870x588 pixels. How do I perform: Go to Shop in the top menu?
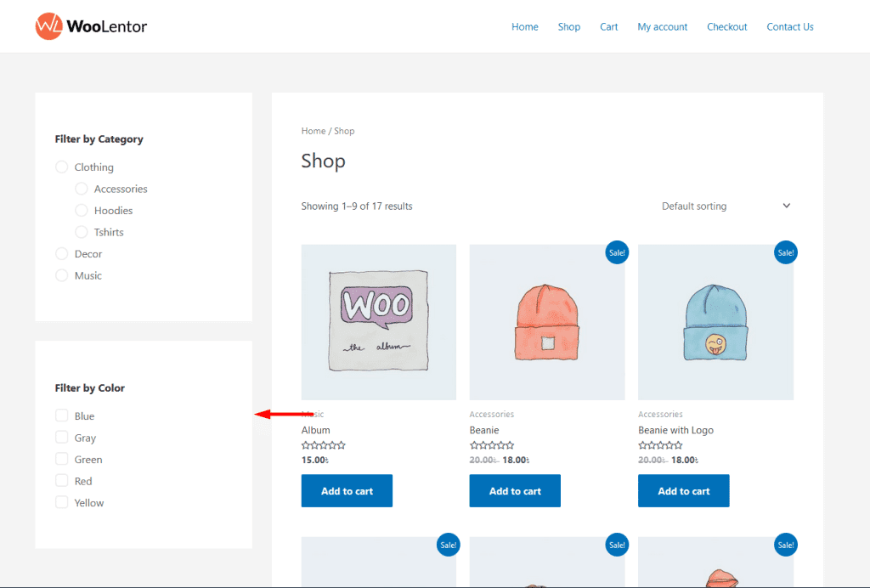click(x=568, y=27)
